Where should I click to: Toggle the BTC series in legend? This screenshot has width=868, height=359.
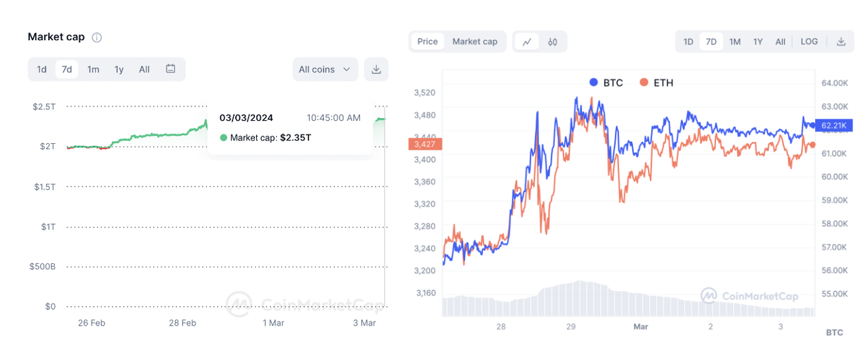coord(606,83)
